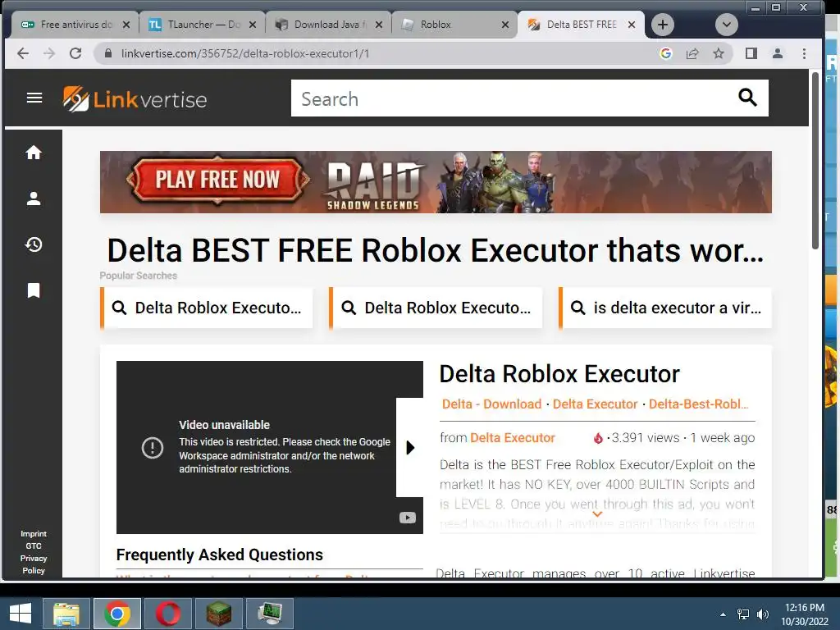Click the Google icon in address bar
The image size is (840, 630).
tap(666, 53)
